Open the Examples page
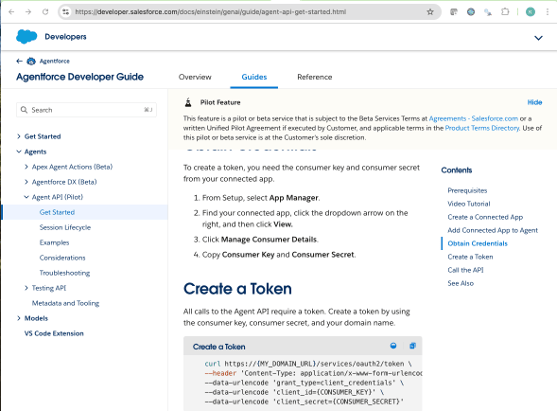The height and width of the screenshot is (411, 557). (x=54, y=243)
